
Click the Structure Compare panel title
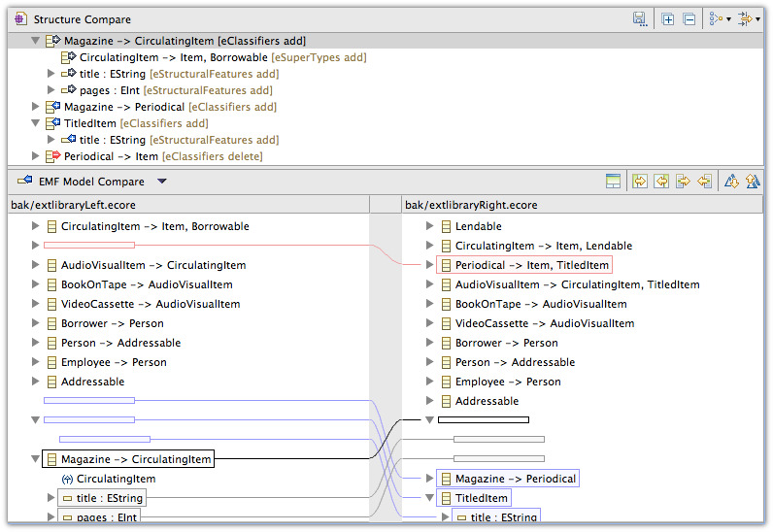[82, 18]
